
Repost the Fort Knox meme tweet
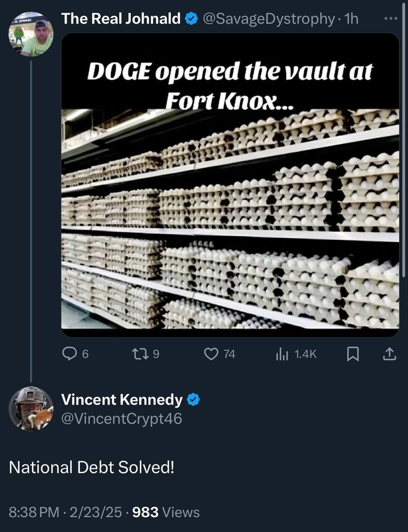pyautogui.click(x=138, y=354)
